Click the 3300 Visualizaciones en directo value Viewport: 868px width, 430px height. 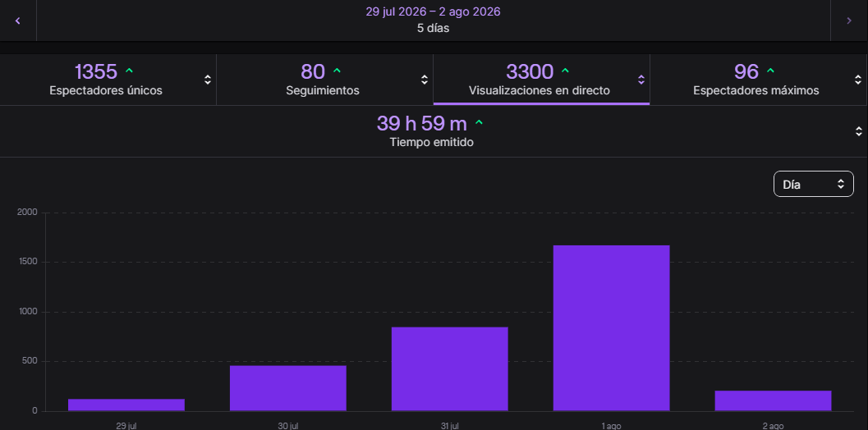coord(530,71)
